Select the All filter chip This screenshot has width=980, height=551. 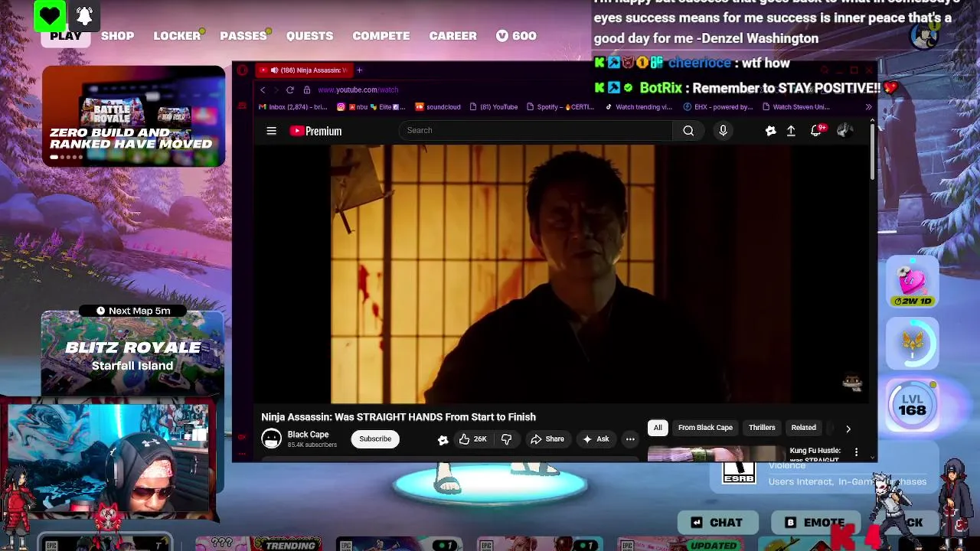pos(658,428)
